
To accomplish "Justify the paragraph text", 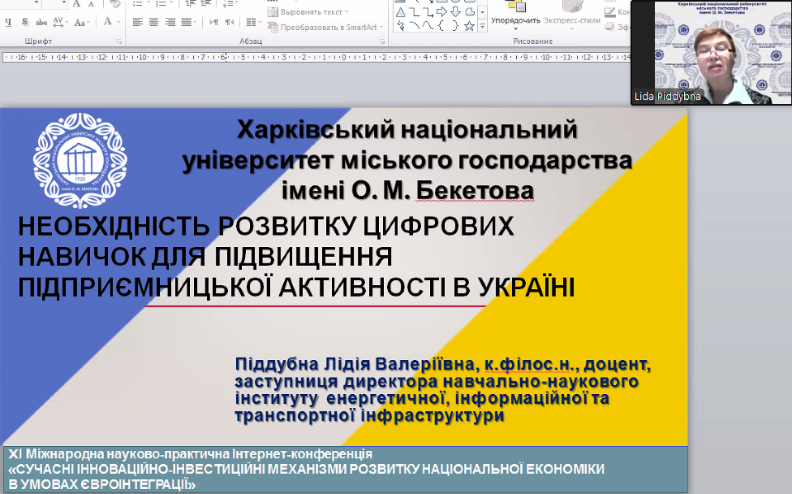I will click(186, 22).
